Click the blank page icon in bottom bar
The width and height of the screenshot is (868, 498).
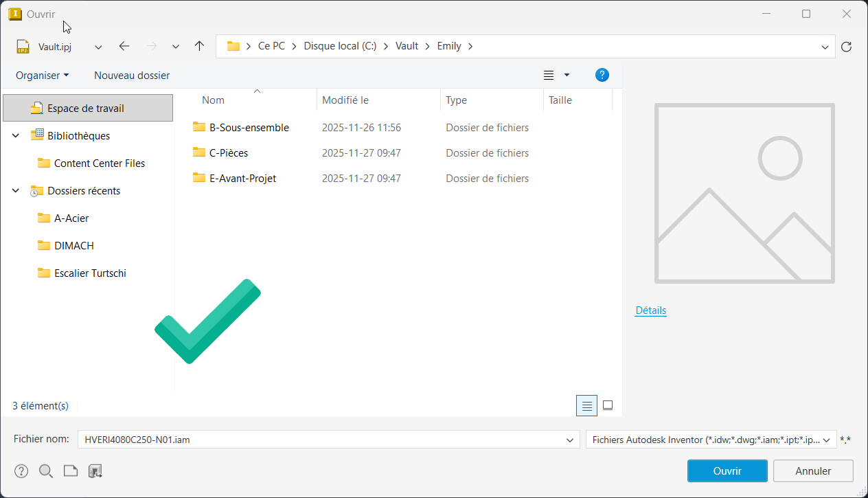click(x=70, y=471)
